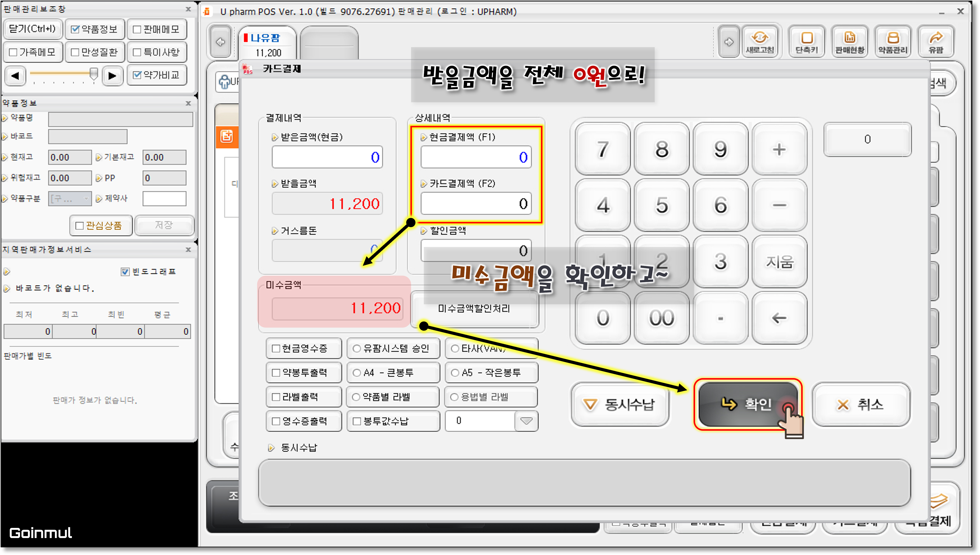The image size is (980, 555).
Task: Click the 확인 confirm button
Action: click(x=747, y=405)
